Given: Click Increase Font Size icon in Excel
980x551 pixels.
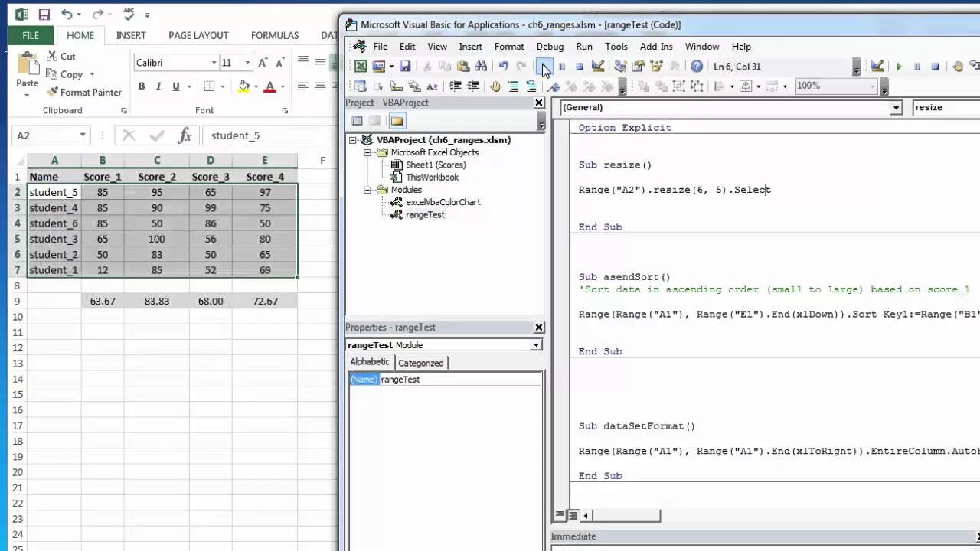Looking at the screenshot, I should tap(263, 63).
